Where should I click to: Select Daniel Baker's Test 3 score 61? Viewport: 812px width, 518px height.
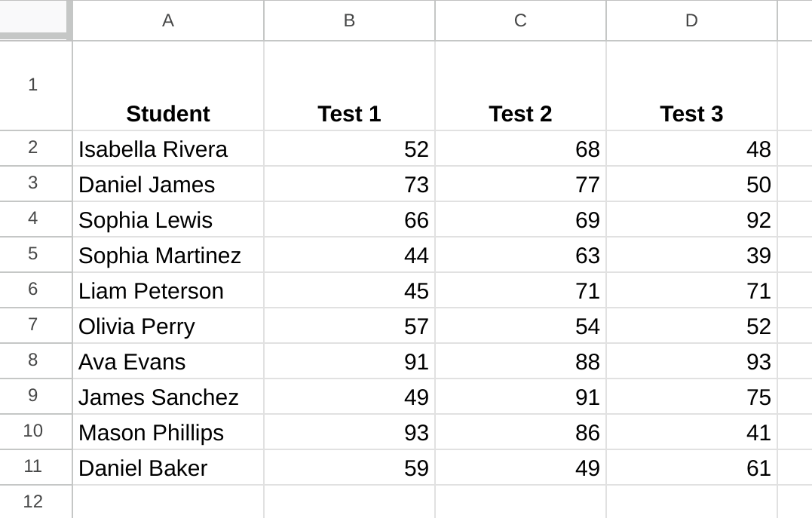coord(692,467)
